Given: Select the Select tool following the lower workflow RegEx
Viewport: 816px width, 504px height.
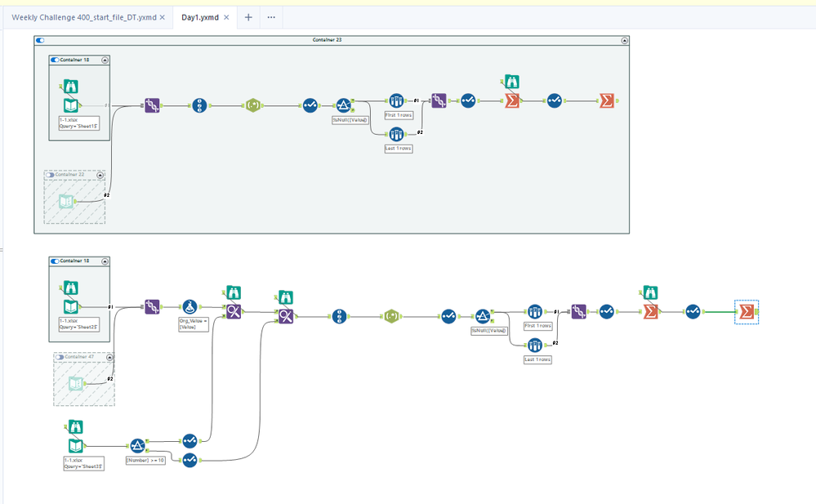Looking at the screenshot, I should (x=448, y=316).
